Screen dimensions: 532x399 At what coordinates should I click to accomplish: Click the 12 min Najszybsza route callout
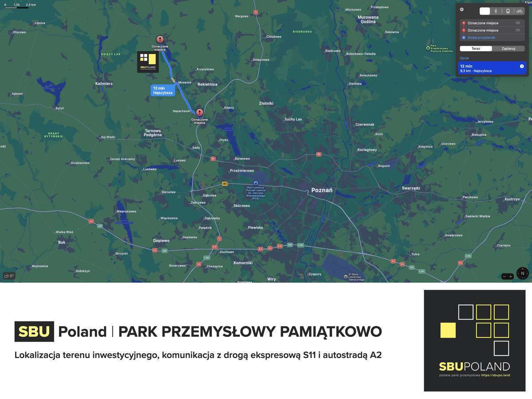pyautogui.click(x=163, y=90)
